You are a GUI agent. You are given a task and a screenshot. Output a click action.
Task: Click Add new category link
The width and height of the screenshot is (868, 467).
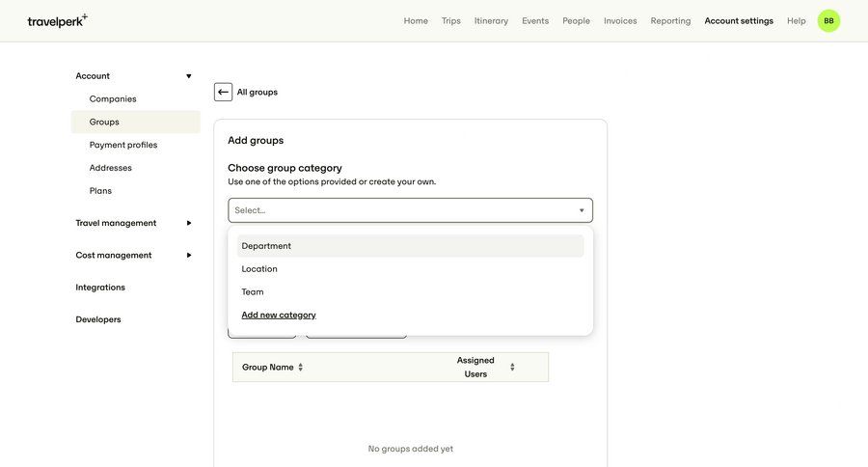(279, 316)
